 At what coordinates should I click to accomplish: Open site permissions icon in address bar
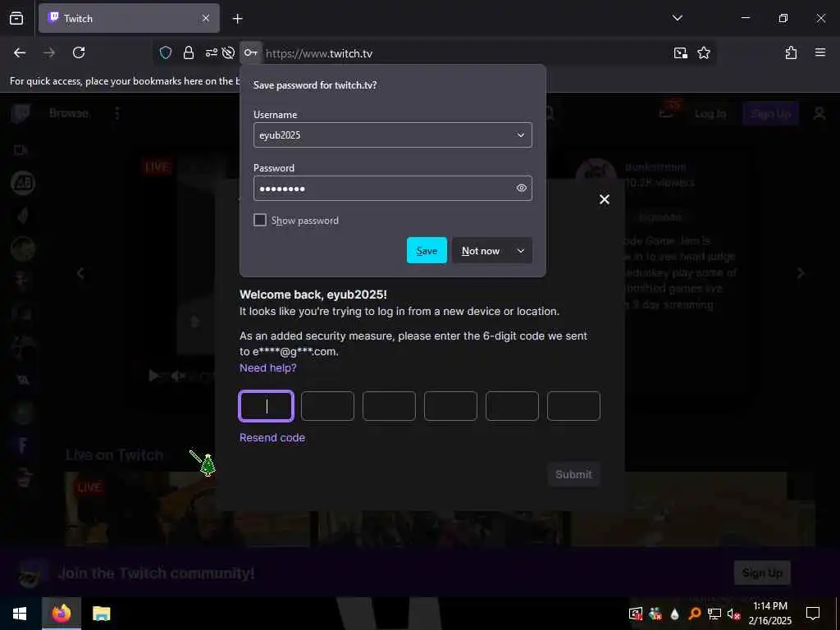[211, 52]
